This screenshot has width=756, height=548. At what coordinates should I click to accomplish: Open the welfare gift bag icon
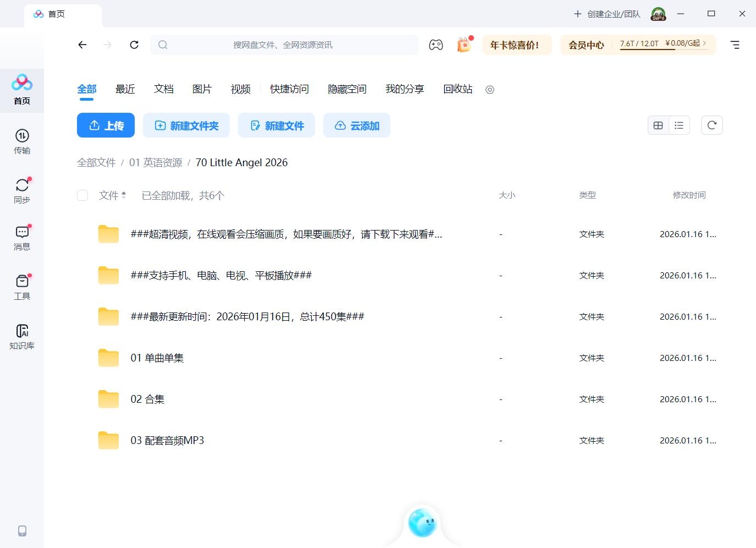[463, 45]
